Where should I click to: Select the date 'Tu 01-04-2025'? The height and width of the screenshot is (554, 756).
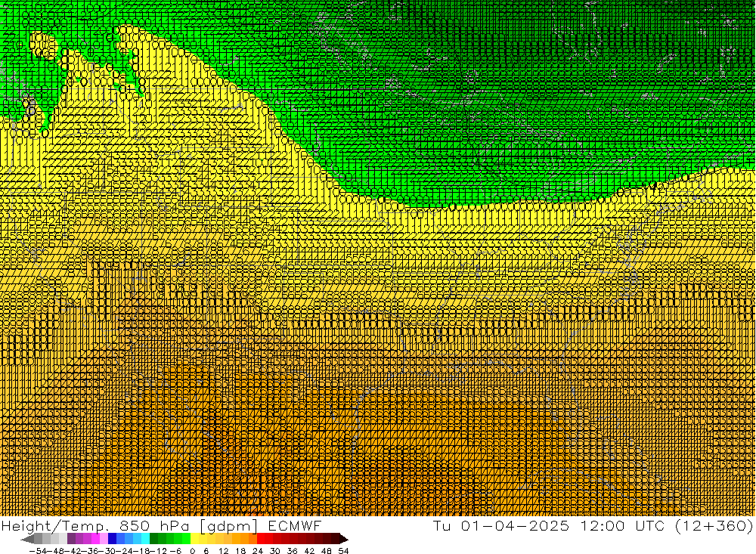coord(501,526)
